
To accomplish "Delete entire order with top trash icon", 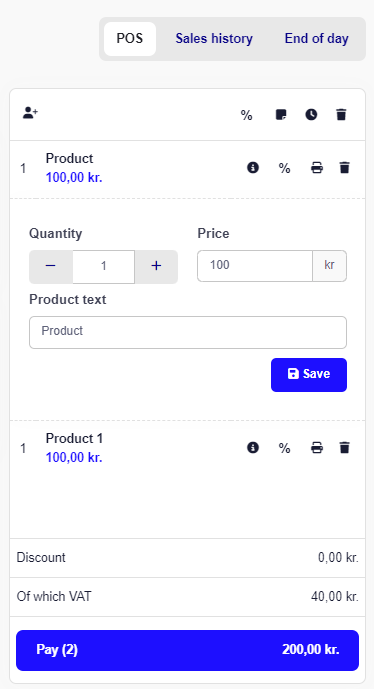I will coord(341,115).
